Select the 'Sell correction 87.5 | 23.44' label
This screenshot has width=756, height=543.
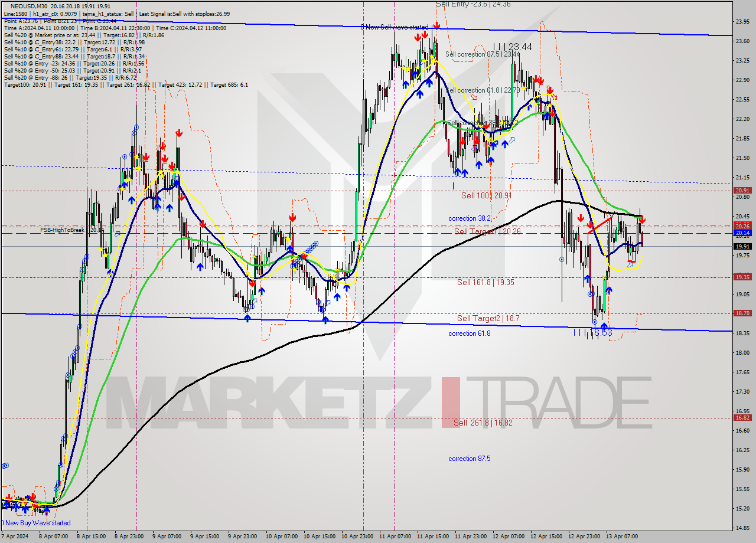483,54
